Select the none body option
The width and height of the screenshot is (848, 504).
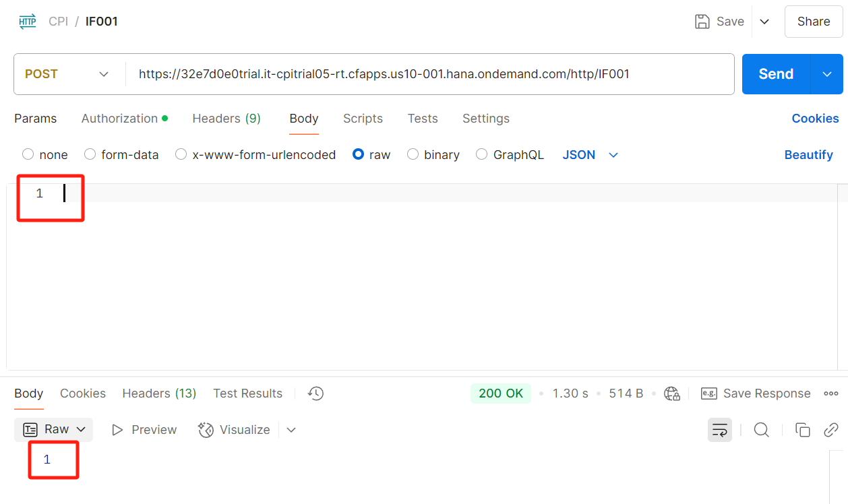coord(28,154)
